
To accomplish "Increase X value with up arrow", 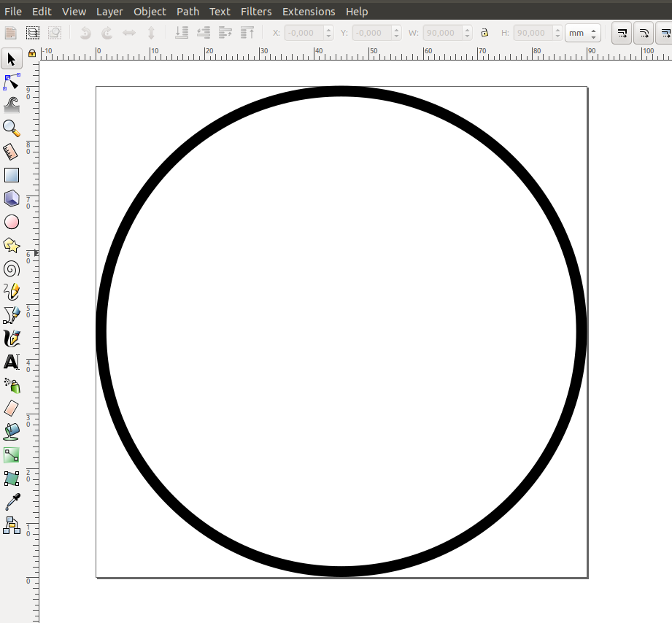I will (329, 30).
